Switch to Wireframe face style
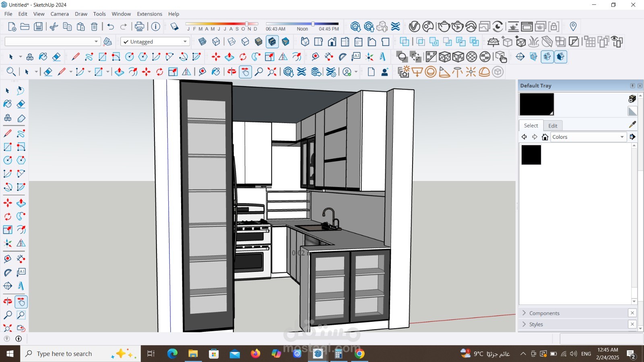This screenshot has height=362, width=644. click(232, 42)
